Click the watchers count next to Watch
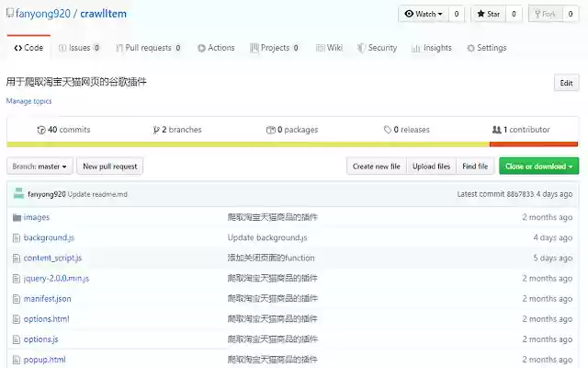588x368 pixels. tap(457, 14)
